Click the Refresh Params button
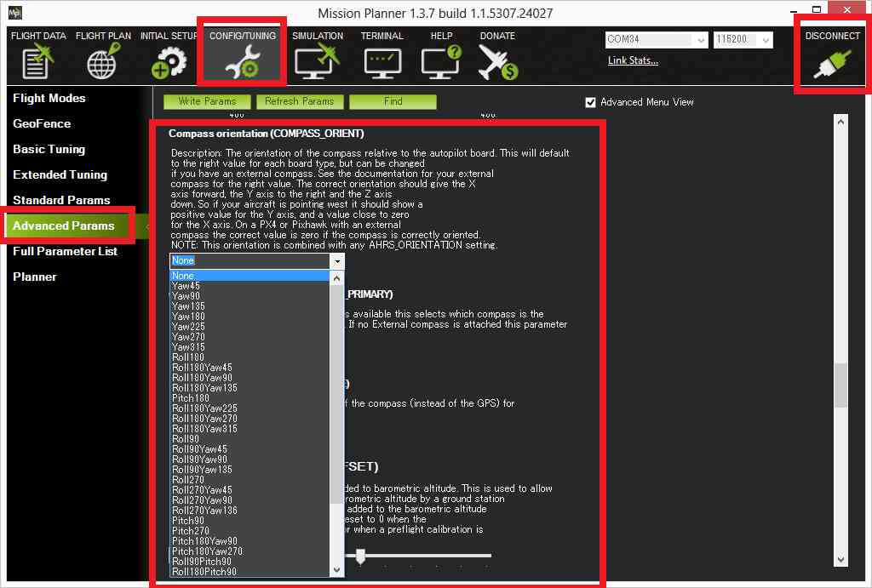Viewport: 872px width, 588px height. (x=299, y=101)
